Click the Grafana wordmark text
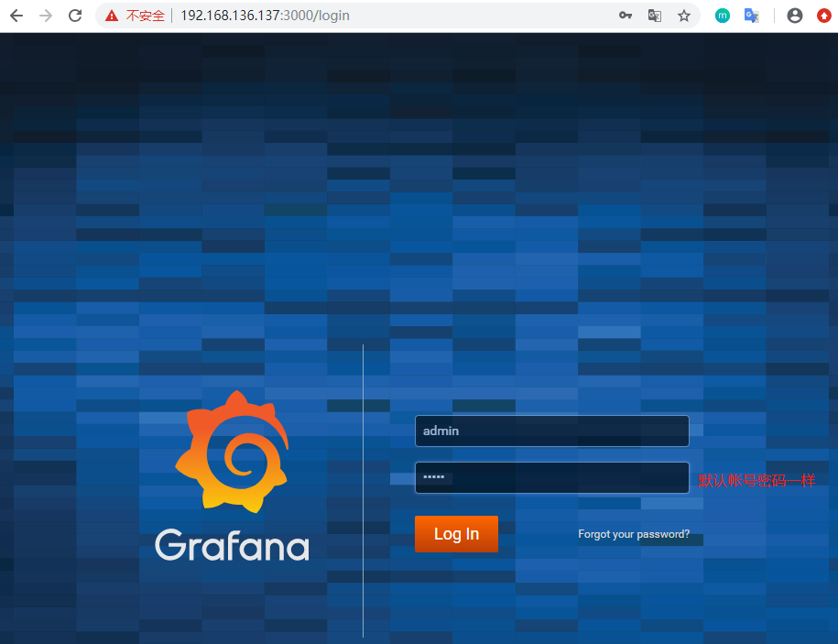The width and height of the screenshot is (838, 644). pyautogui.click(x=232, y=545)
